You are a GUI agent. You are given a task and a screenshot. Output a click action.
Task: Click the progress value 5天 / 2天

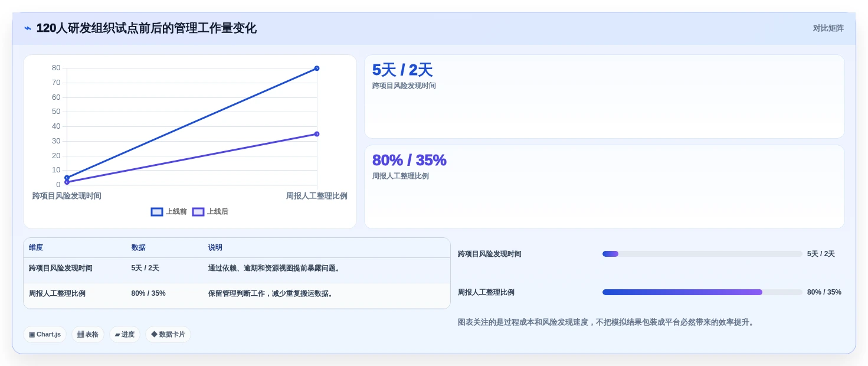coord(821,254)
